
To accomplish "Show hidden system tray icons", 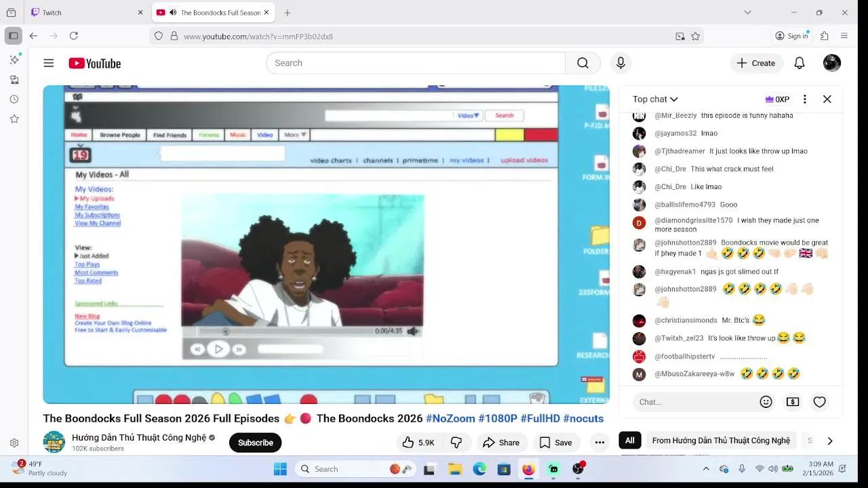I will [706, 469].
